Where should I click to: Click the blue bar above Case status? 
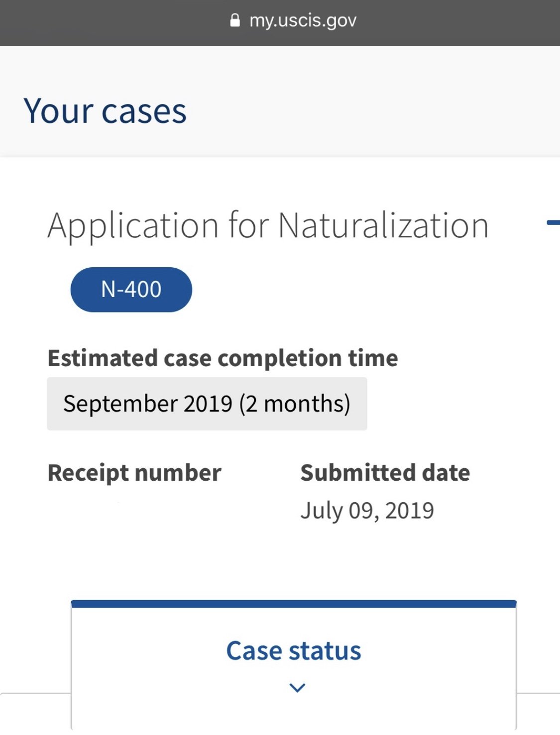click(x=294, y=604)
